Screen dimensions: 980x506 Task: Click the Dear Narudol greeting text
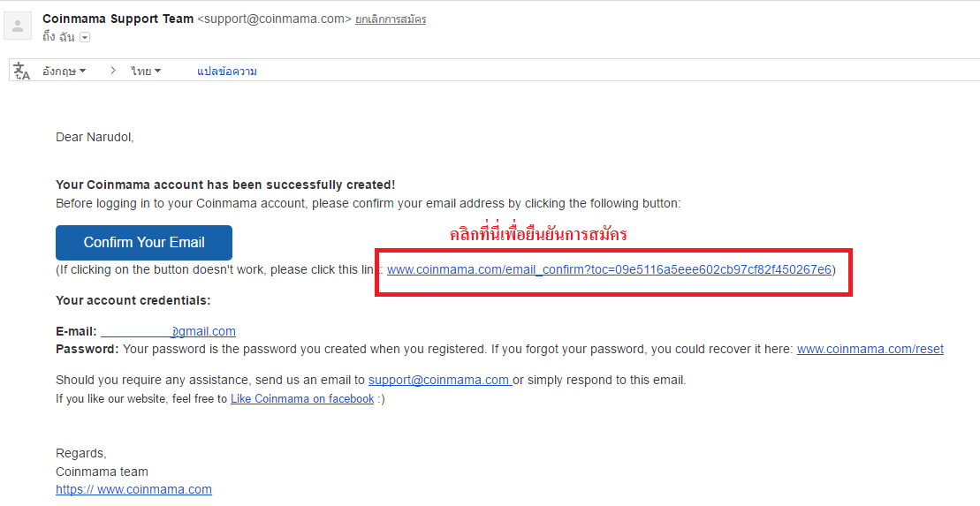click(x=95, y=138)
